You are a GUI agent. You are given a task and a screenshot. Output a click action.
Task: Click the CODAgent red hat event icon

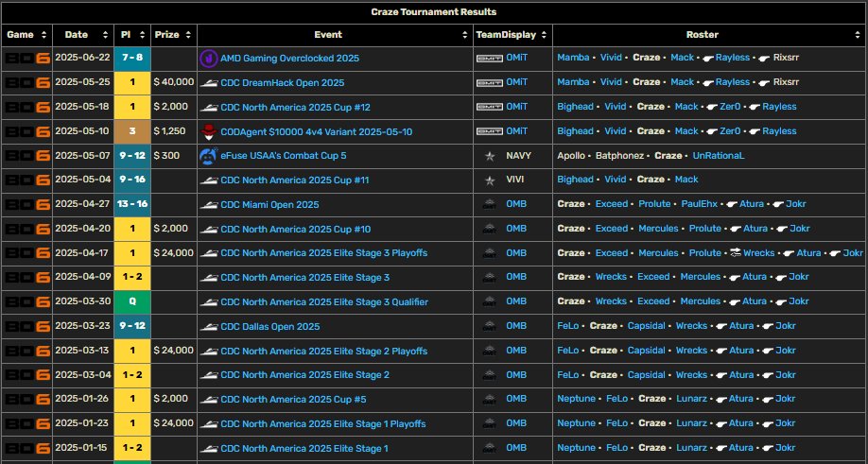pos(209,131)
